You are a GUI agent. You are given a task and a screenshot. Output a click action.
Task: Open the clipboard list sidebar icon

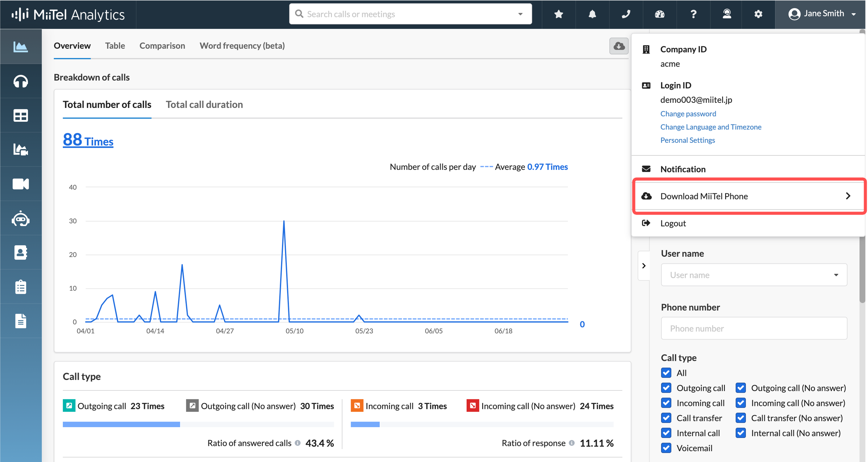coord(21,287)
